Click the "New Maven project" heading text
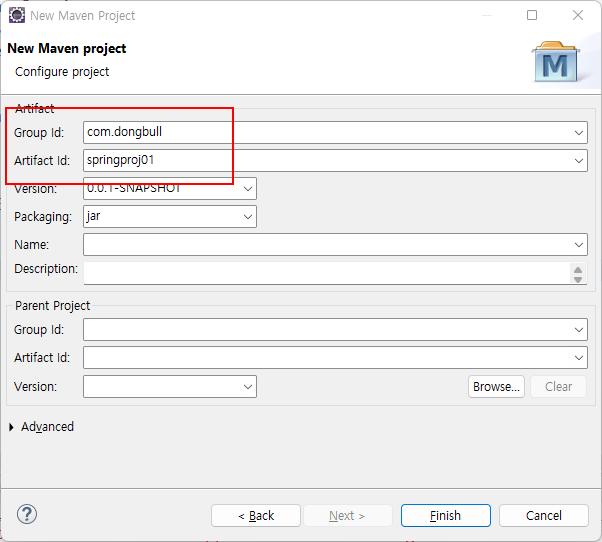 click(67, 48)
